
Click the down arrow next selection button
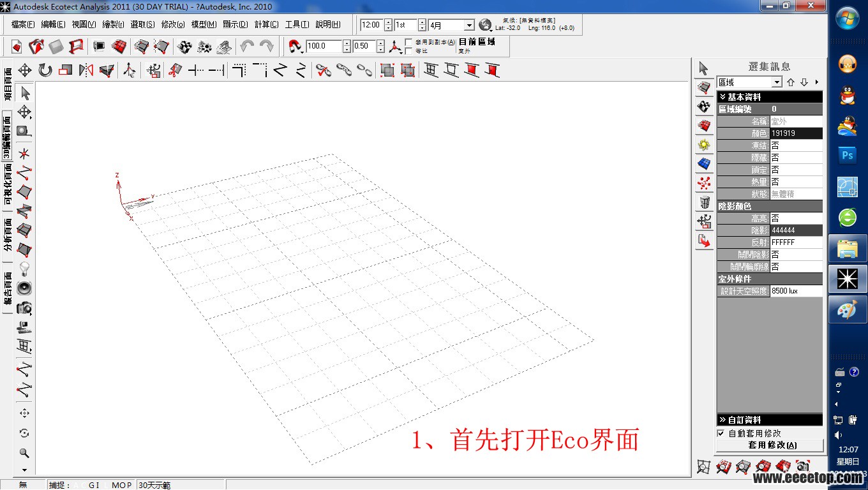[x=804, y=82]
